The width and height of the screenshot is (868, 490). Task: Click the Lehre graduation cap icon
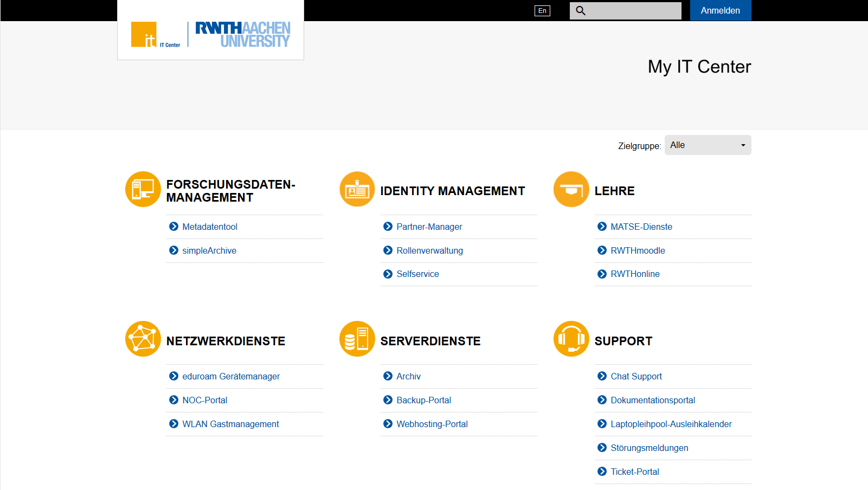click(x=571, y=189)
